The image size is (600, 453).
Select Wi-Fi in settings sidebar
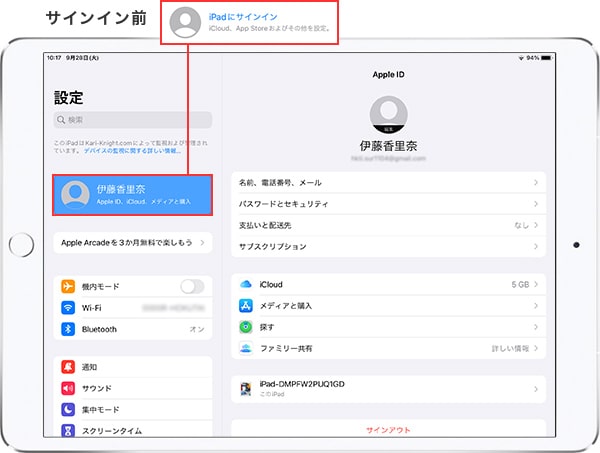pyautogui.click(x=132, y=308)
